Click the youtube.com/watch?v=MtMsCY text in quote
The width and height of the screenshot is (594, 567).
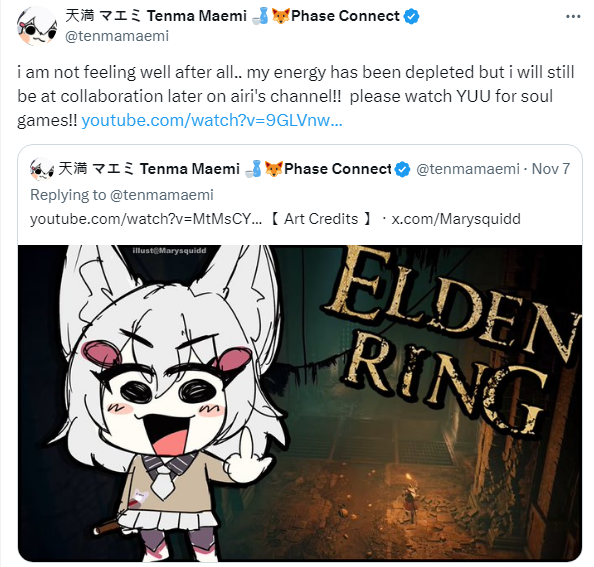coord(146,219)
